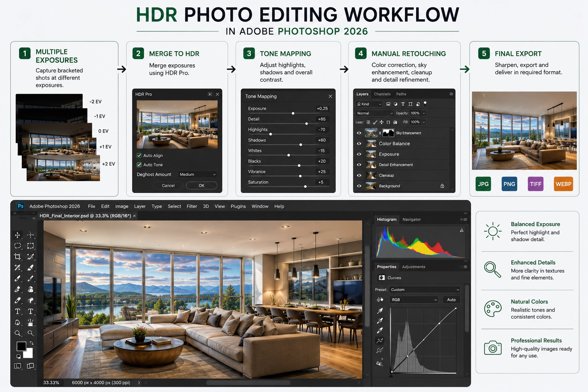Click the pixel layer filter icon

pyautogui.click(x=388, y=104)
